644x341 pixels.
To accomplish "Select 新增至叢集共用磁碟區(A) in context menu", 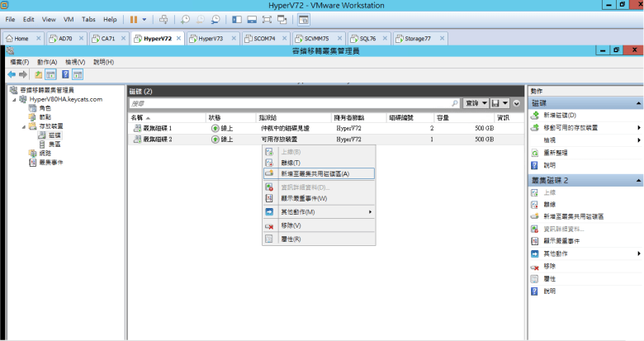I will (315, 174).
